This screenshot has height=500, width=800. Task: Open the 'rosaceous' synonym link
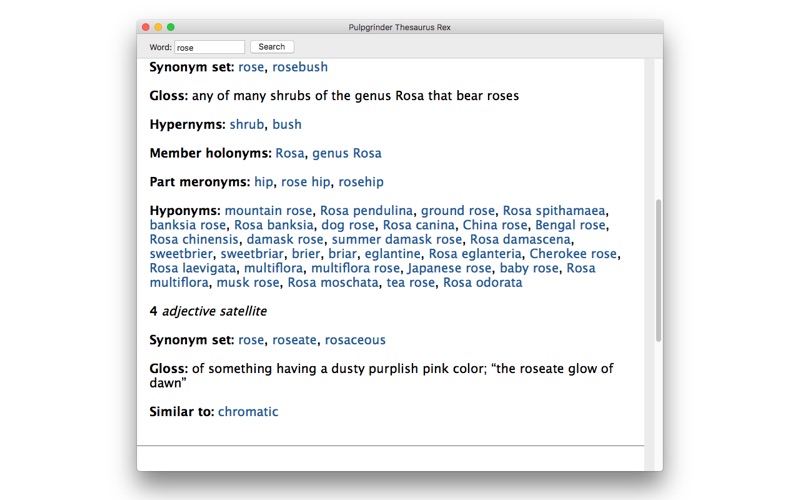coord(355,340)
